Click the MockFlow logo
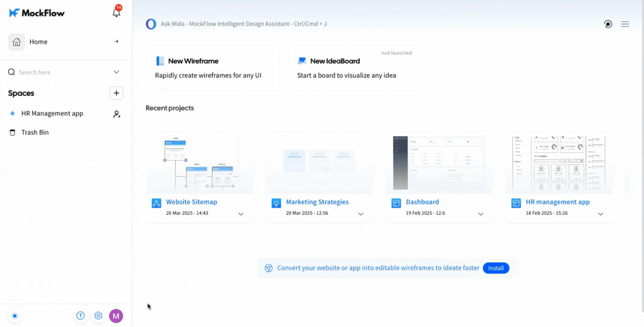The height and width of the screenshot is (327, 644). (x=37, y=13)
